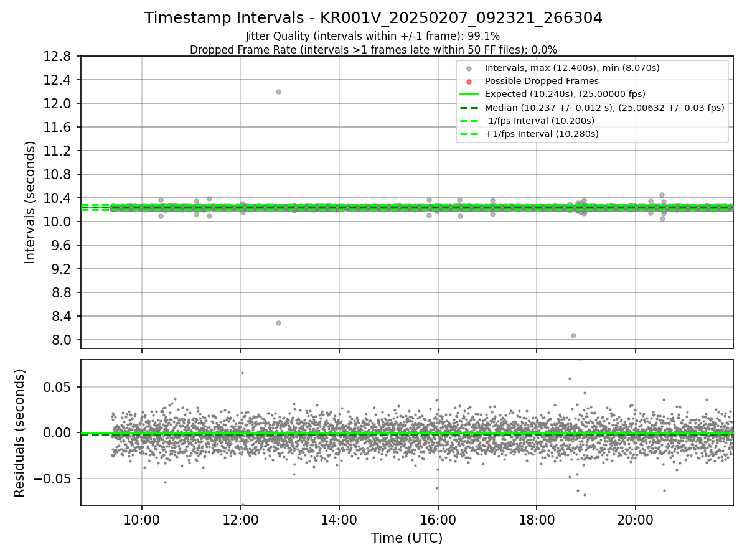Click the Dropped Frame Rate 0.0% subtitle
The width and height of the screenshot is (747, 560).
(x=374, y=50)
